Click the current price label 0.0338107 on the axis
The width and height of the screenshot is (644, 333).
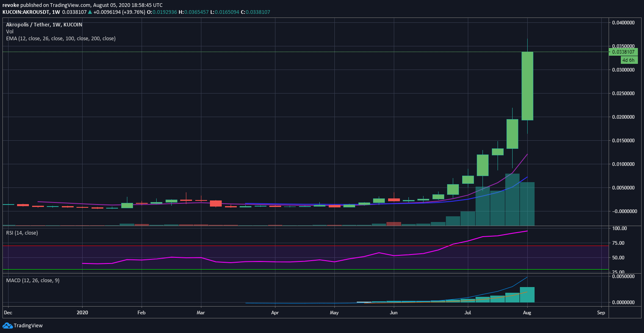[x=623, y=52]
